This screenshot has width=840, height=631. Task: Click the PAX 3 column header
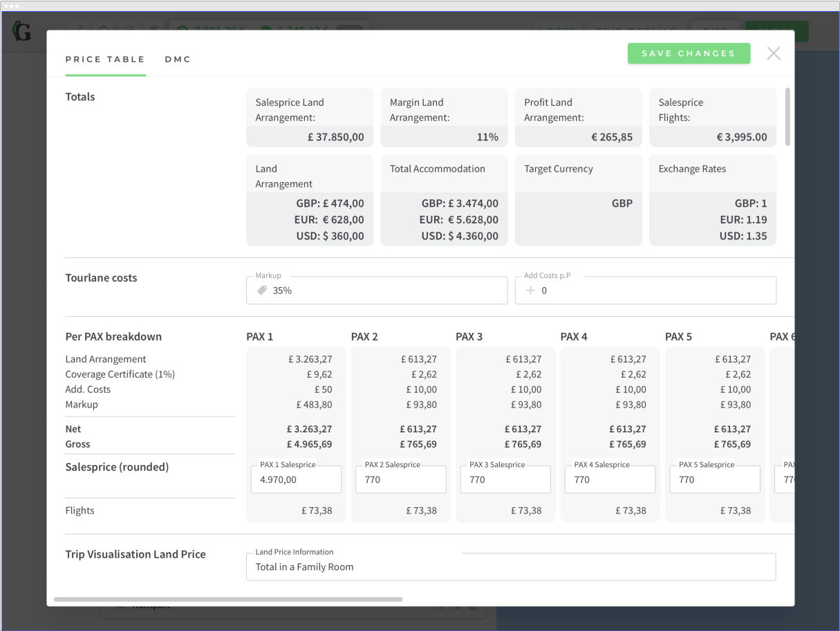coord(469,337)
